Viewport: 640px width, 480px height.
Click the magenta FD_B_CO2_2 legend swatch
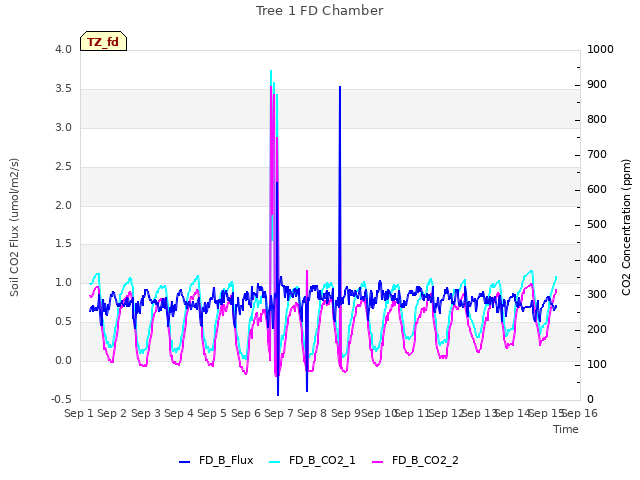(378, 462)
